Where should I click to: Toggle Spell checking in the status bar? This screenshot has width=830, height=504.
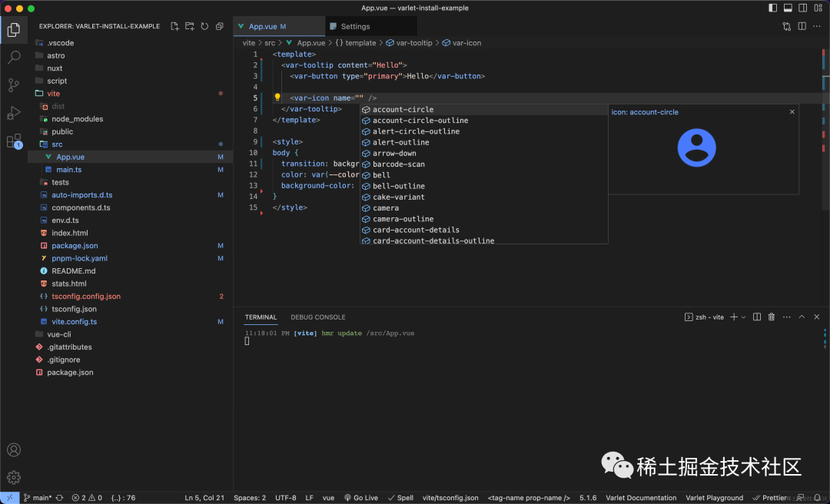[x=400, y=498]
